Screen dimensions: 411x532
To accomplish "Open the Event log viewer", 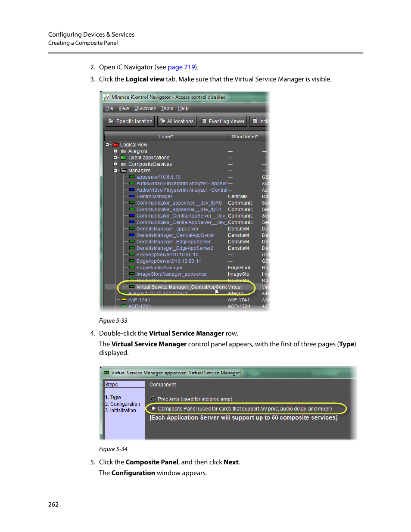I will tap(223, 121).
